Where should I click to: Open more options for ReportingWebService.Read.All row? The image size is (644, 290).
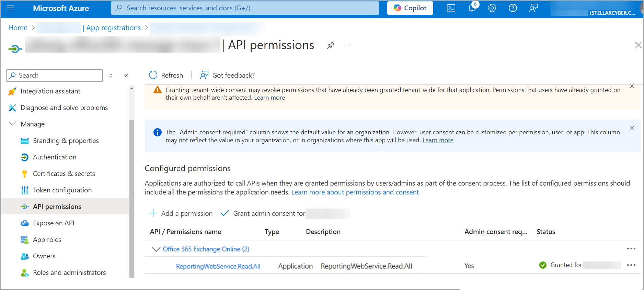(631, 265)
